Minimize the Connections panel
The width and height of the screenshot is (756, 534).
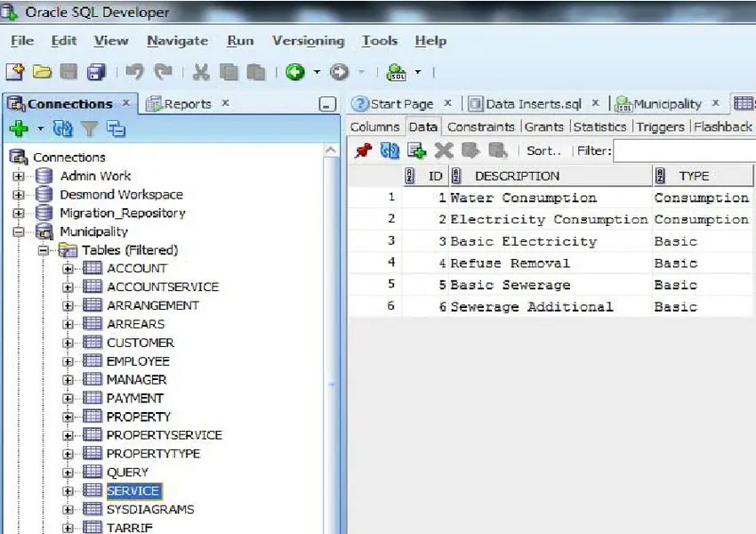327,104
